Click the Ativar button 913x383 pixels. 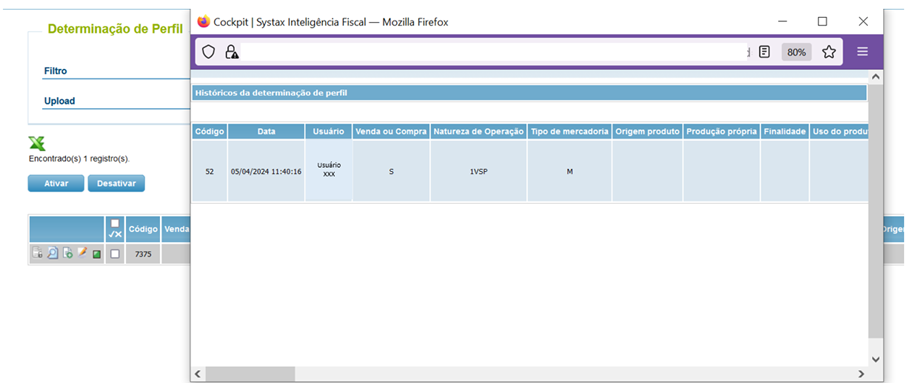click(56, 183)
